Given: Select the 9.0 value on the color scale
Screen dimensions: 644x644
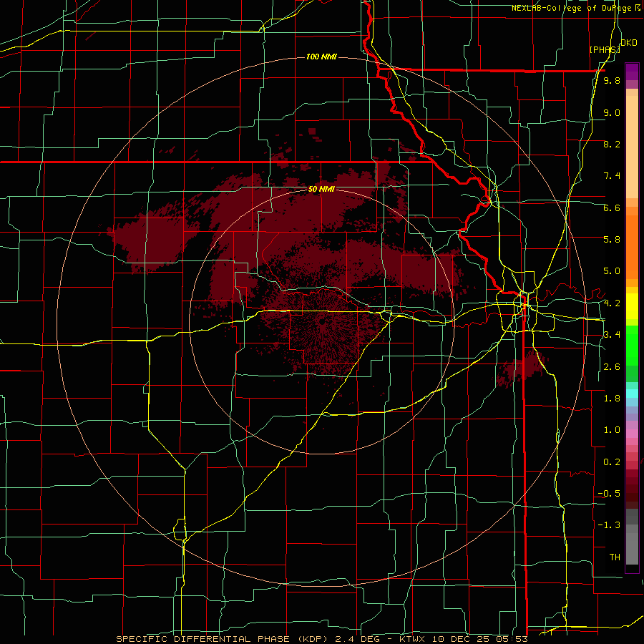Looking at the screenshot, I should tap(612, 112).
